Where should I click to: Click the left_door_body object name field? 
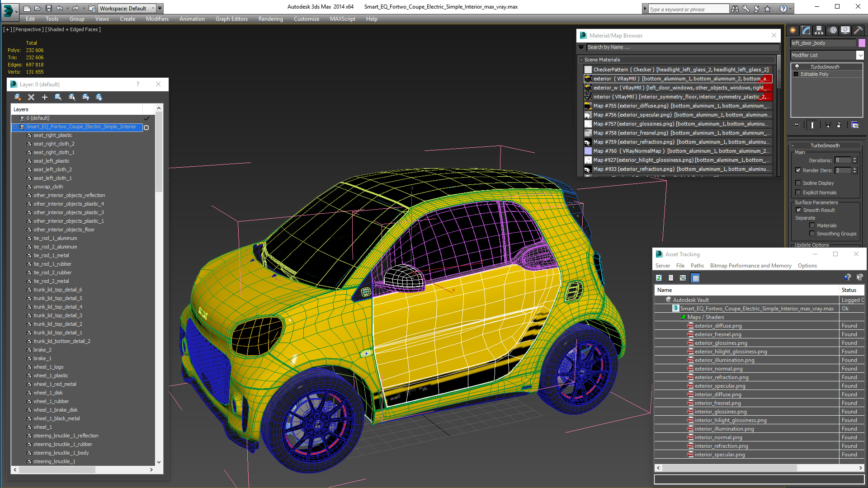click(823, 43)
